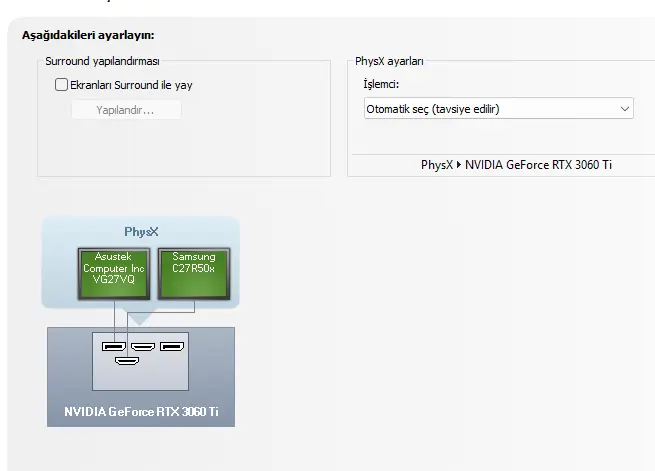This screenshot has width=655, height=471.
Task: Click the NVIDIA GeForce RTX 3060 Ti diagram label
Action: coord(141,412)
